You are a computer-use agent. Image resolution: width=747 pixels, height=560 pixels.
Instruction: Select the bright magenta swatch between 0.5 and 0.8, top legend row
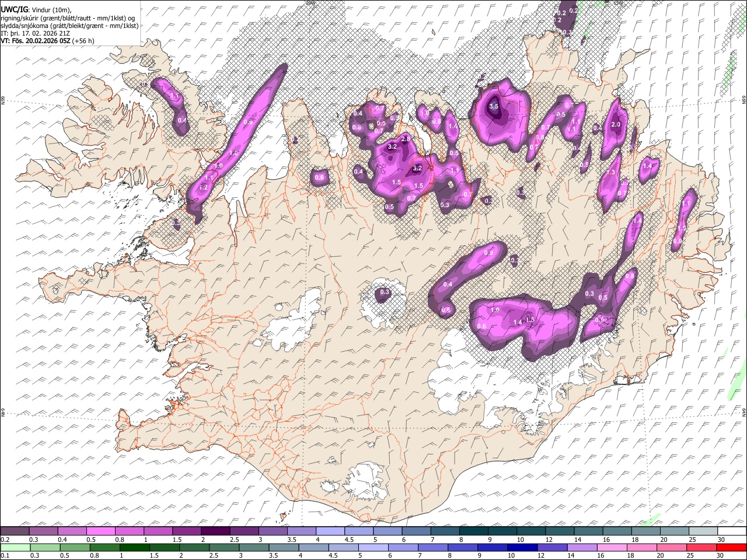(x=100, y=531)
